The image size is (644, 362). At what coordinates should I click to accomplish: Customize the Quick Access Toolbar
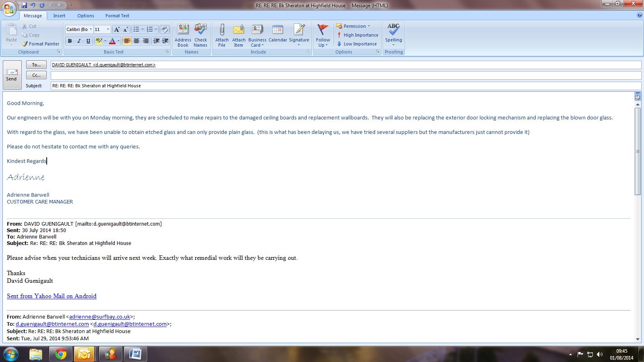pyautogui.click(x=71, y=5)
